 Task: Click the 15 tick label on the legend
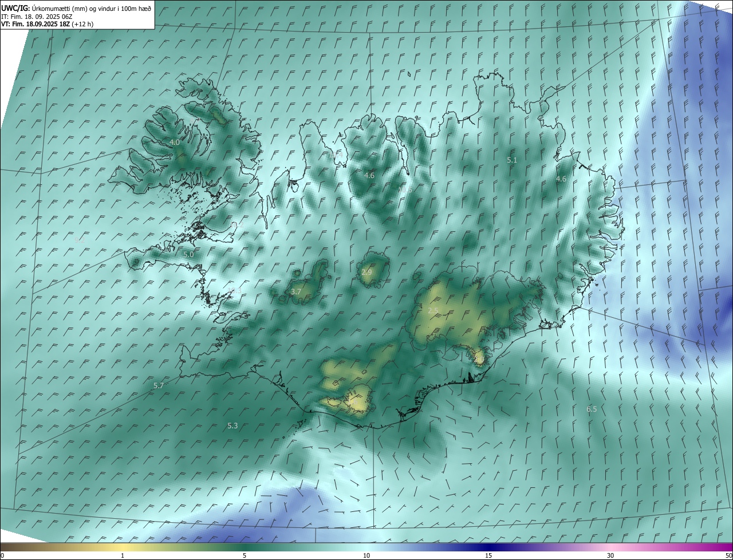(488, 556)
